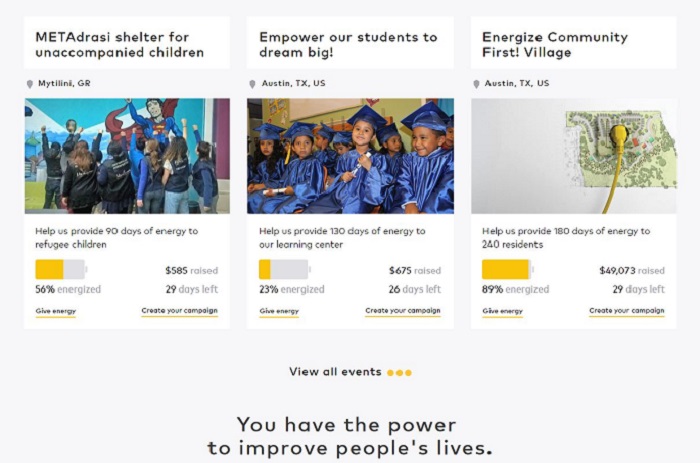This screenshot has width=700, height=463.
Task: Open the Energize Community First! Village title
Action: [x=555, y=45]
